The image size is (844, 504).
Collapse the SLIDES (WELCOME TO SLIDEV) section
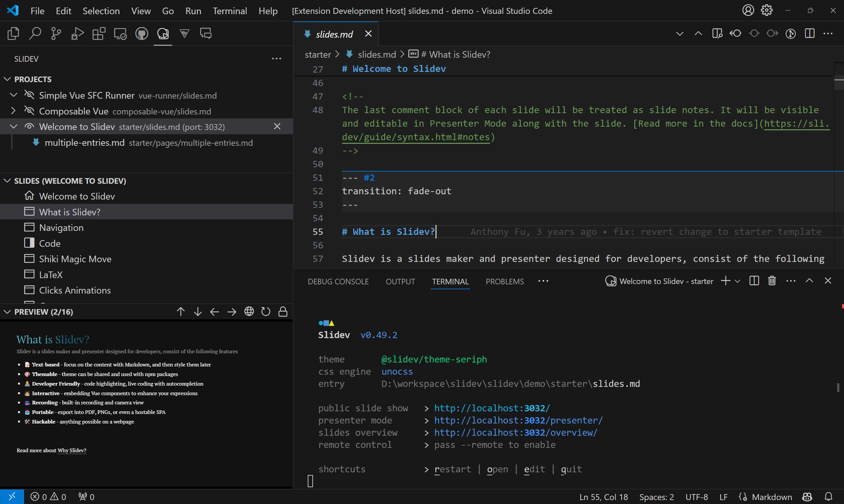(7, 181)
